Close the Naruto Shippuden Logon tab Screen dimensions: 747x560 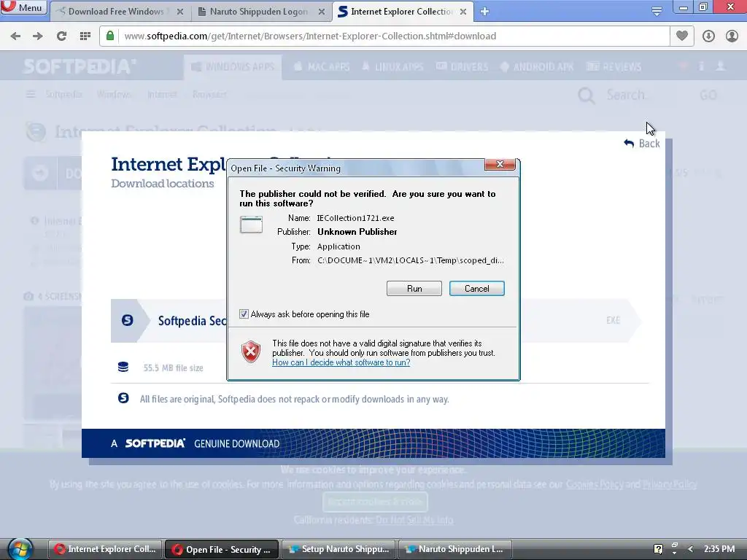pyautogui.click(x=322, y=12)
